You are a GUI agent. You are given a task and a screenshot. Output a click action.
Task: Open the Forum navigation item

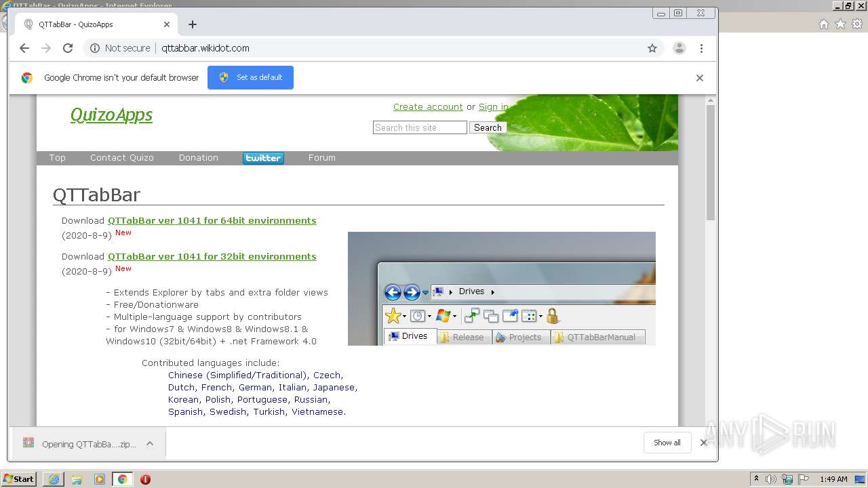tap(321, 157)
